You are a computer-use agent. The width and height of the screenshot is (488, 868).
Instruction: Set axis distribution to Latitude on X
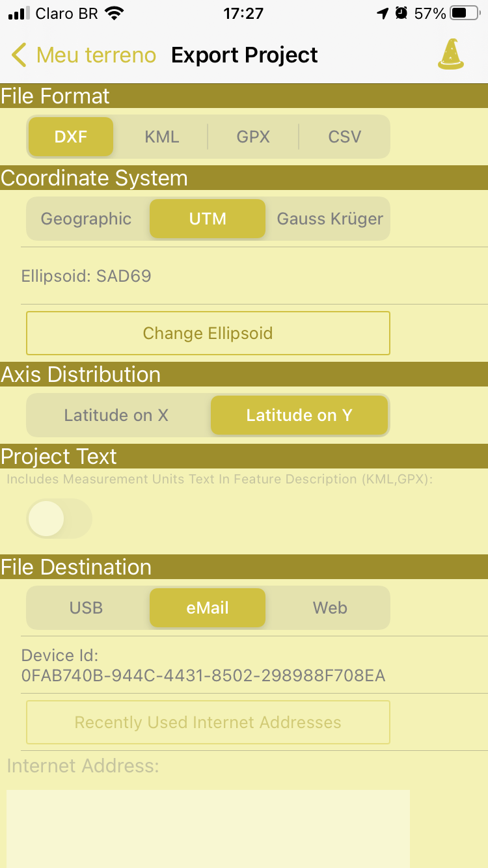[116, 415]
